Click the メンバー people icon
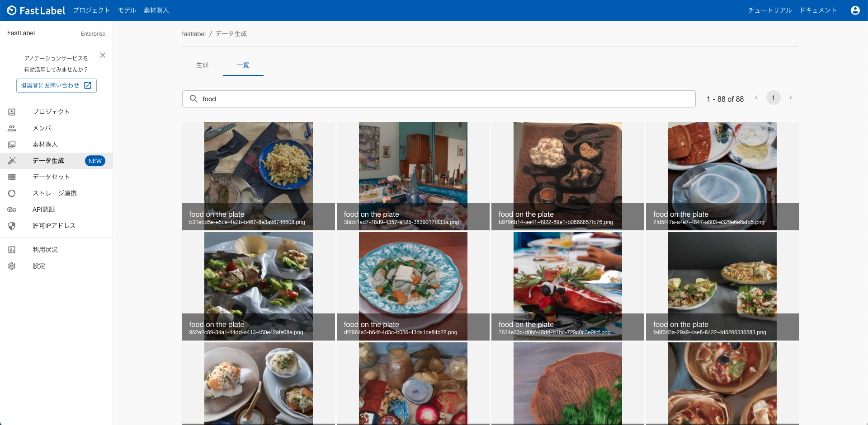 point(12,128)
